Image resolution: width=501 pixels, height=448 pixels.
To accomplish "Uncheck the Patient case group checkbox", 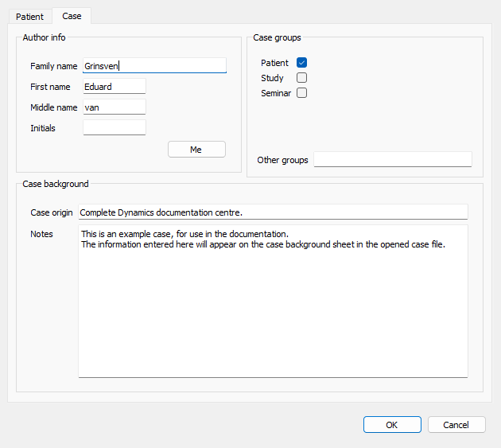I will pos(301,63).
